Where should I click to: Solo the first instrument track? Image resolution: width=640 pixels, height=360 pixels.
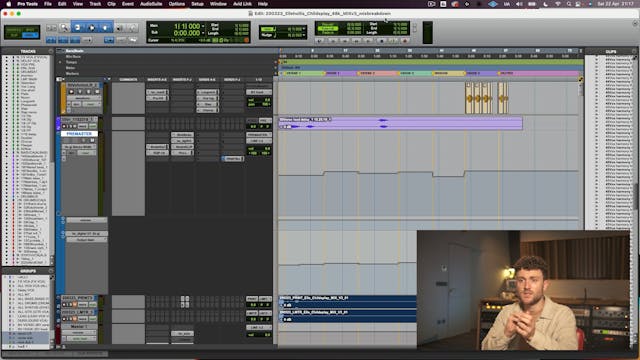pos(88,92)
